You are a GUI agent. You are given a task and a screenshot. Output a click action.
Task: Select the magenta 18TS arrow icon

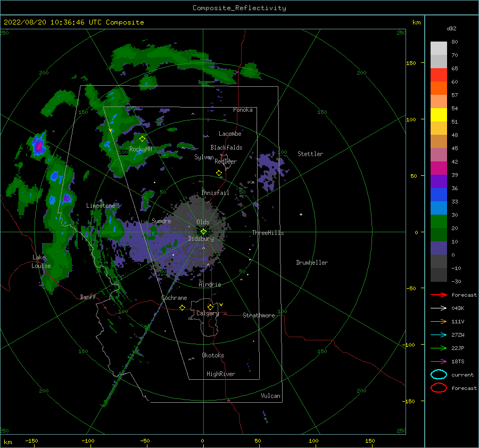click(439, 362)
